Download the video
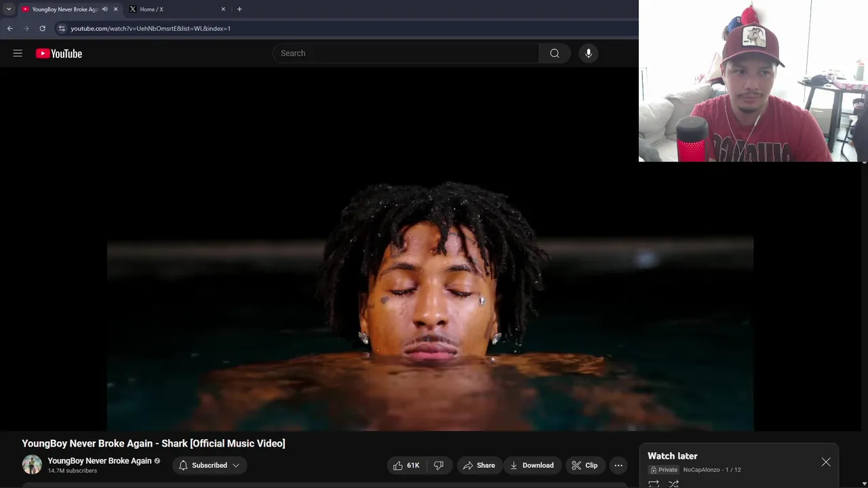Viewport: 868px width, 488px height. coord(532,465)
